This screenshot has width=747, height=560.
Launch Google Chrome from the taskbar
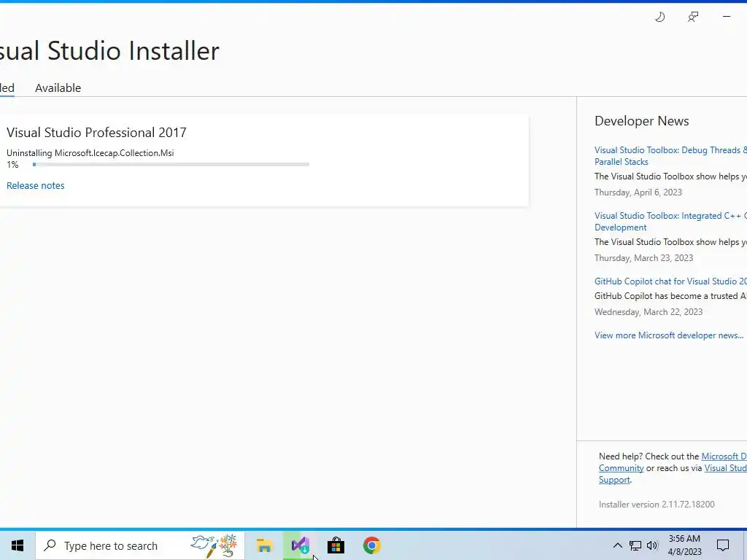point(371,545)
